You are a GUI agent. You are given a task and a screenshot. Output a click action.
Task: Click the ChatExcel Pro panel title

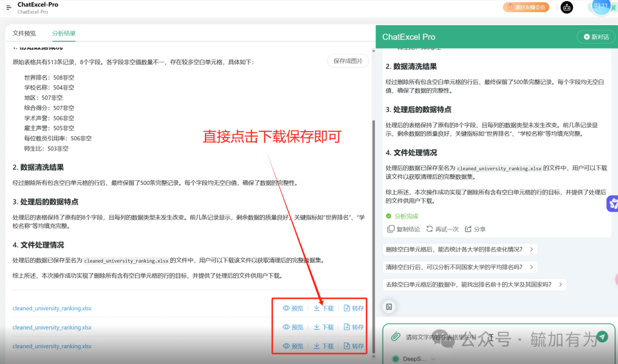(x=409, y=37)
